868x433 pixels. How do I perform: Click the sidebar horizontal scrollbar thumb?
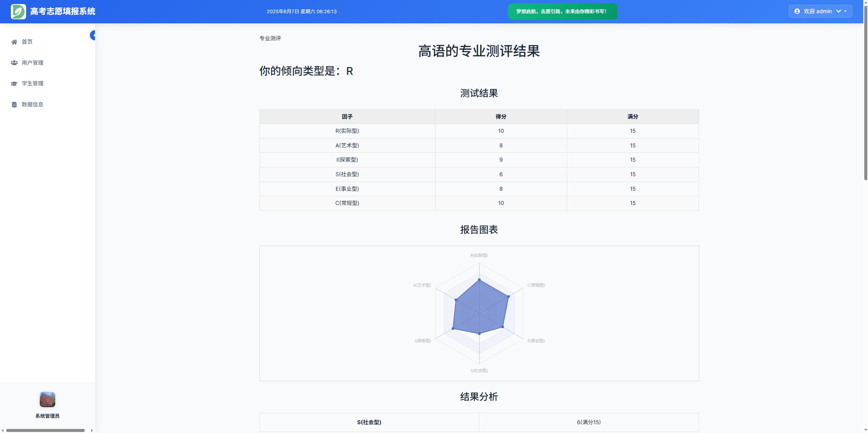coord(45,430)
